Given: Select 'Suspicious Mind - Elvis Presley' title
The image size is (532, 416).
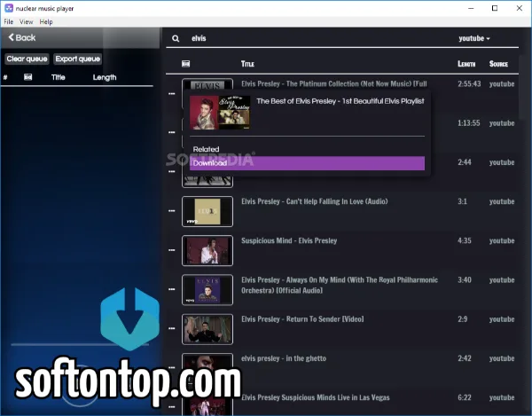Looking at the screenshot, I should click(x=289, y=240).
